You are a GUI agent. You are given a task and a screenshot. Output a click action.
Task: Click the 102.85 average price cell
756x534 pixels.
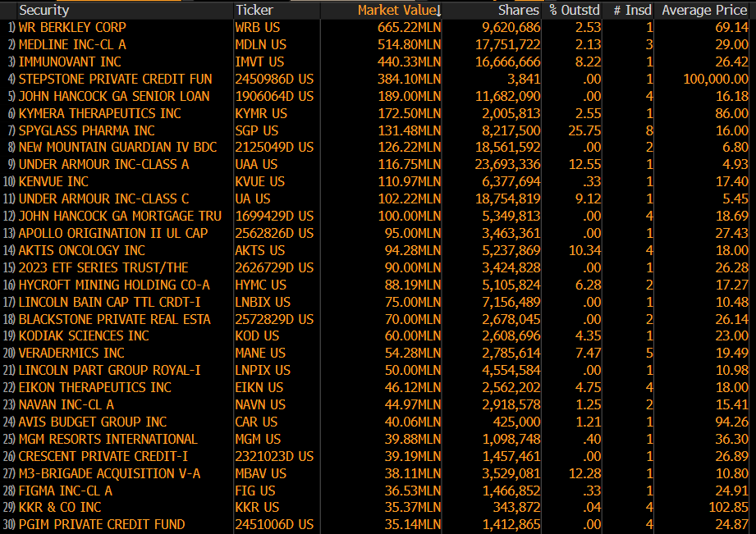[728, 508]
